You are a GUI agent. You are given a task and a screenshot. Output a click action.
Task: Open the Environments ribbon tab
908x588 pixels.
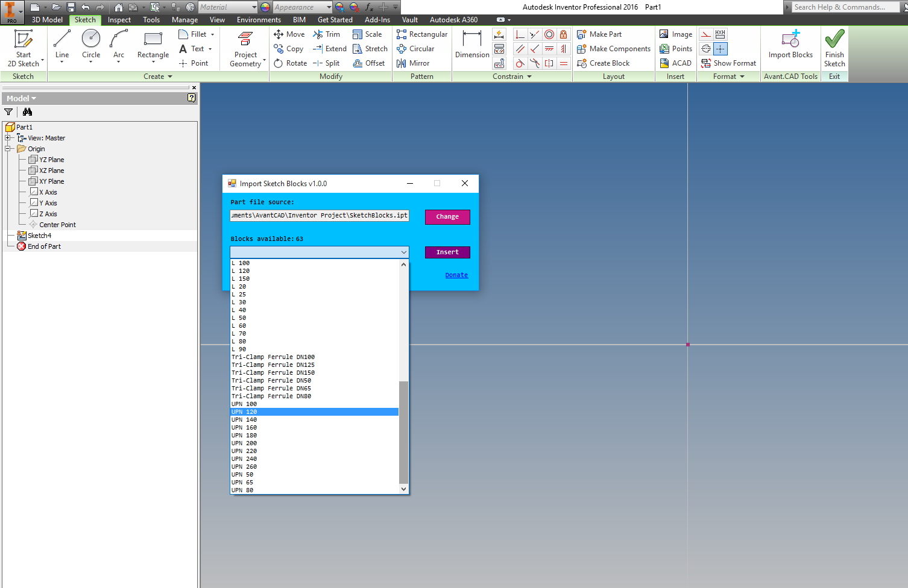[259, 20]
